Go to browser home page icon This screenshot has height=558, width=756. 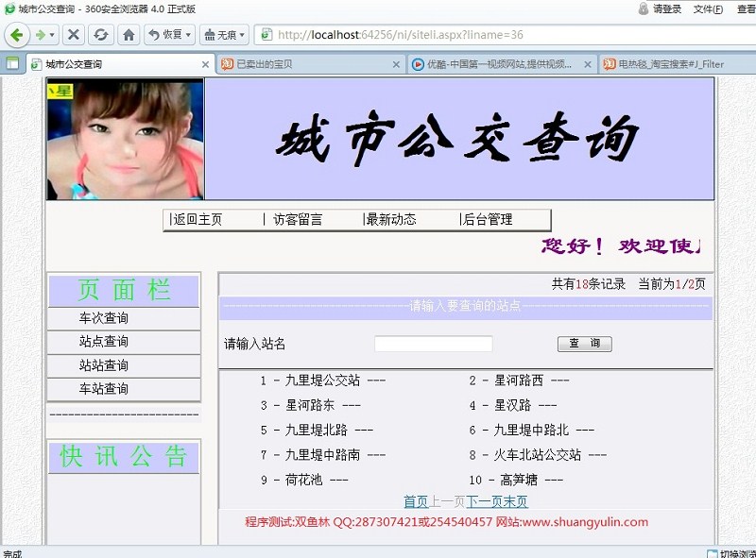pos(129,35)
